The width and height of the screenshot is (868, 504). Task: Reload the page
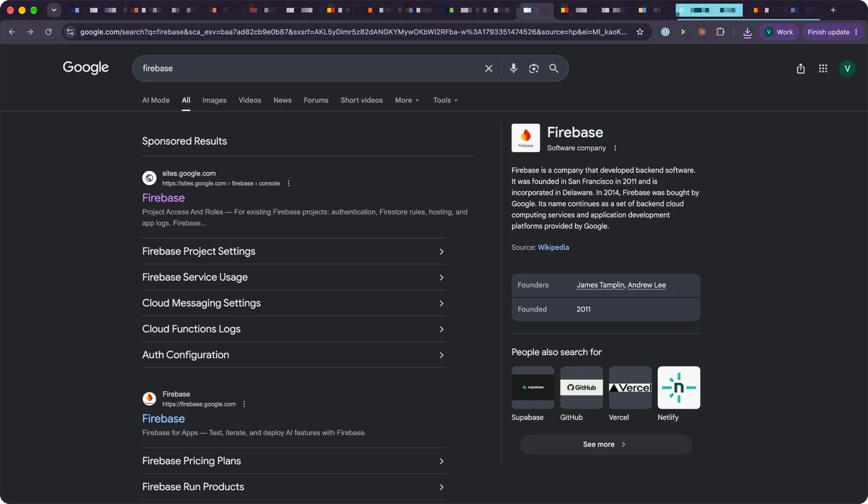click(x=48, y=32)
